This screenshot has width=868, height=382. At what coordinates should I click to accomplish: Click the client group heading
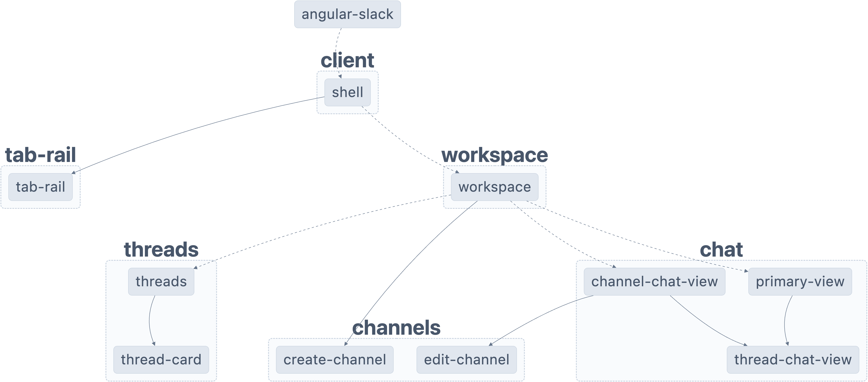click(347, 60)
